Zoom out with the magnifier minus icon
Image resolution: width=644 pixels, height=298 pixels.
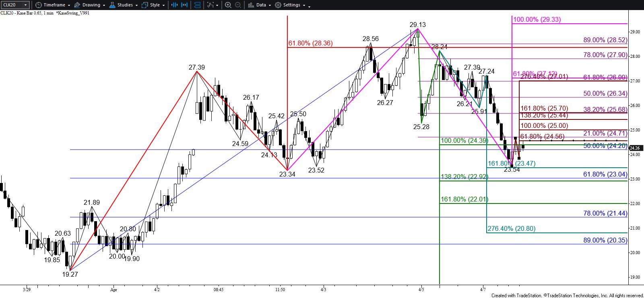pos(238,5)
